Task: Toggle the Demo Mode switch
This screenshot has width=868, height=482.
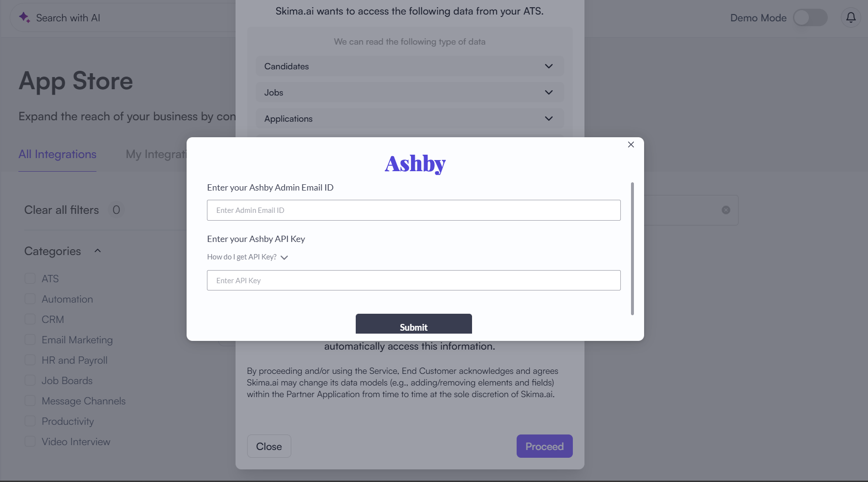Action: point(810,18)
